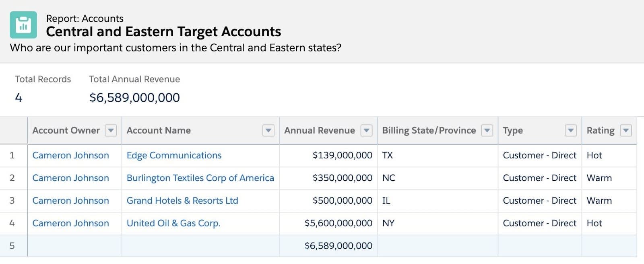The height and width of the screenshot is (264, 644).
Task: Click Cameron Johnson owner link in row 1
Action: coord(70,155)
